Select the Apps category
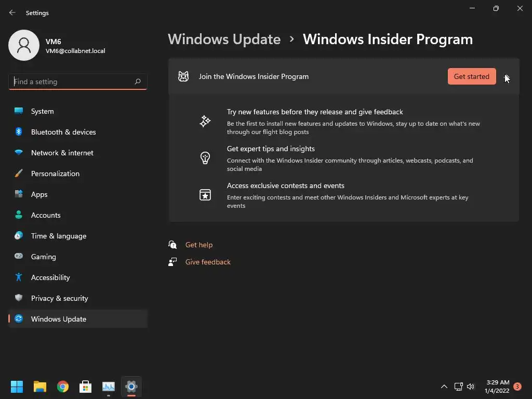This screenshot has width=532, height=399. (x=78, y=194)
